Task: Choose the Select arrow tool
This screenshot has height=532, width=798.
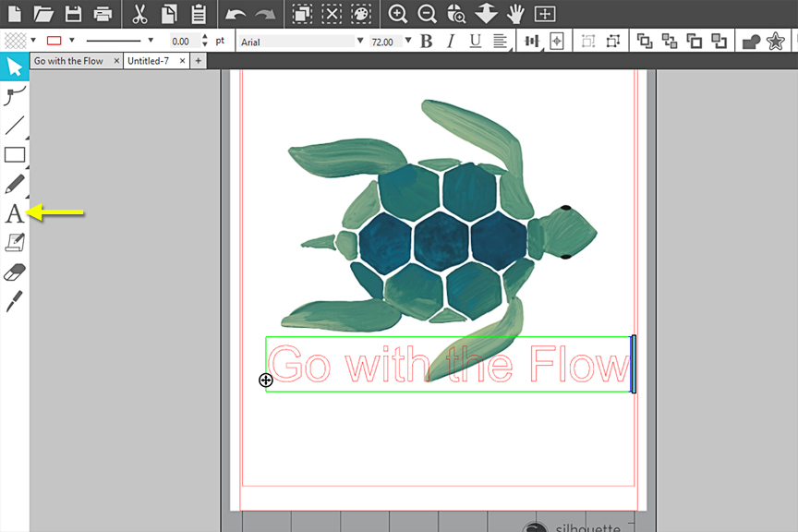Action: click(14, 66)
